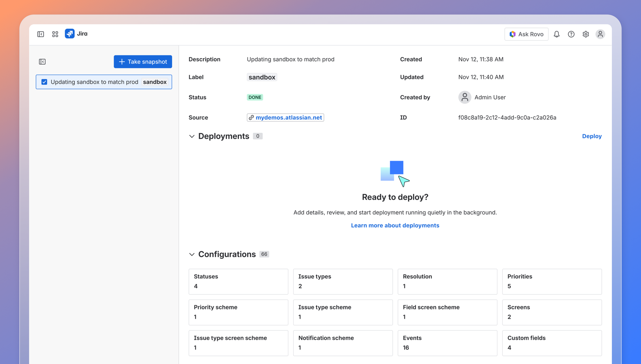This screenshot has height=364, width=641.
Task: Open Learn more about deployments link
Action: coord(395,225)
